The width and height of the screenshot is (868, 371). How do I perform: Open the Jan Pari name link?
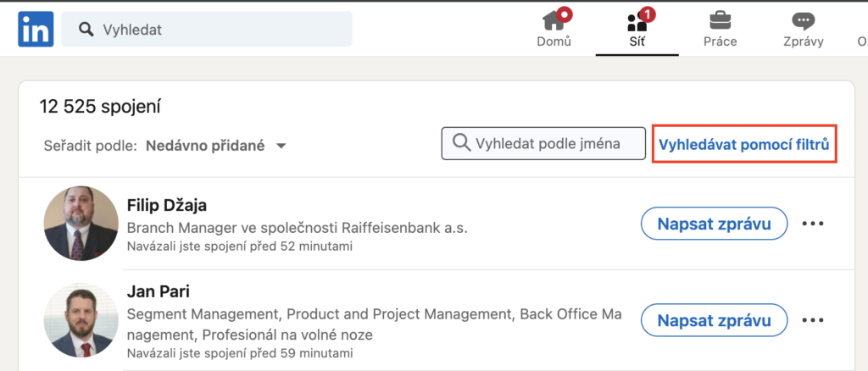click(159, 291)
